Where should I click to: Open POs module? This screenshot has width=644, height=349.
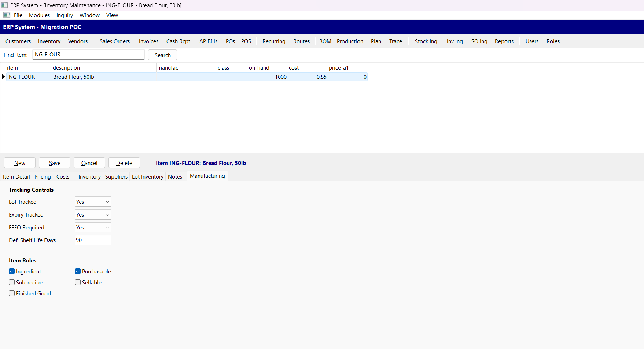tap(230, 41)
